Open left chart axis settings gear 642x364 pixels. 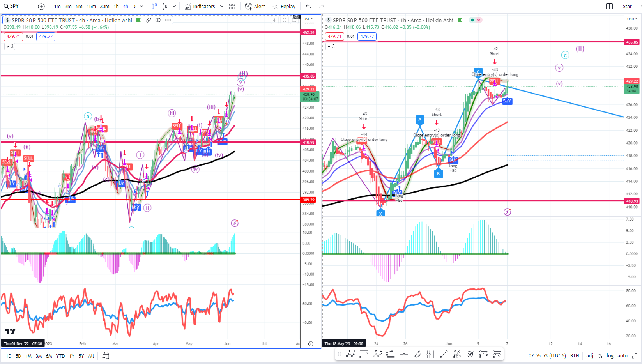coord(311,344)
